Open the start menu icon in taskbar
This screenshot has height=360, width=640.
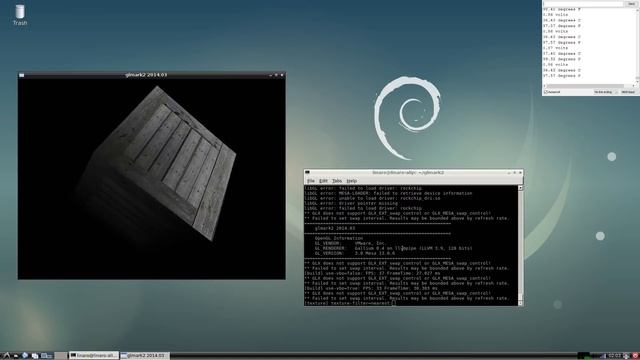point(6,356)
